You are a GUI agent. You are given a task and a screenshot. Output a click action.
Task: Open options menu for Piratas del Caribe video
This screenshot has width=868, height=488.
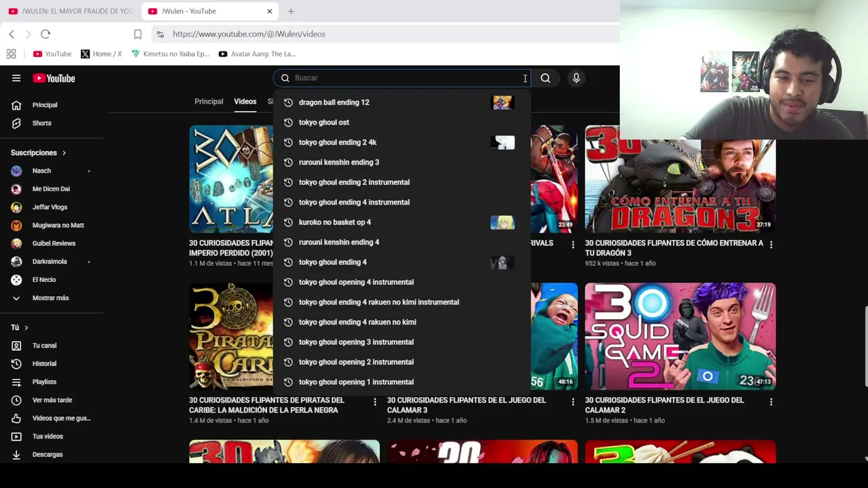375,401
